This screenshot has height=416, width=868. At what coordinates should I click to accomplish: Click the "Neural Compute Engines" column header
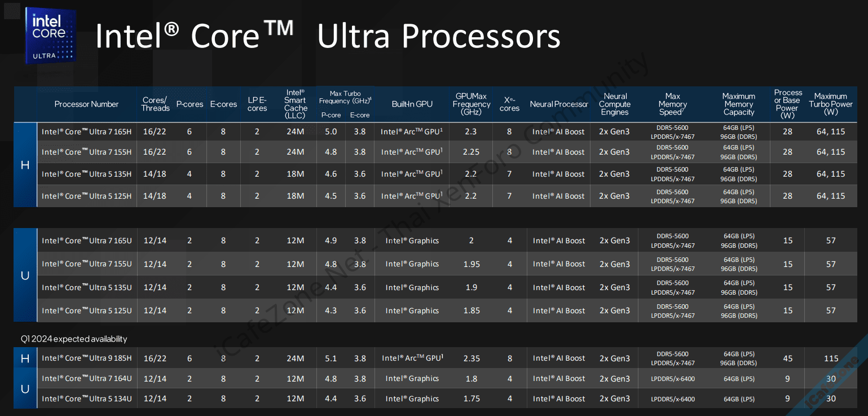tap(614, 104)
